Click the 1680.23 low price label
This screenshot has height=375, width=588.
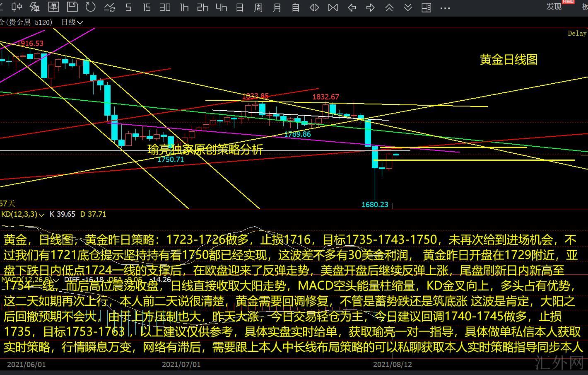point(375,204)
